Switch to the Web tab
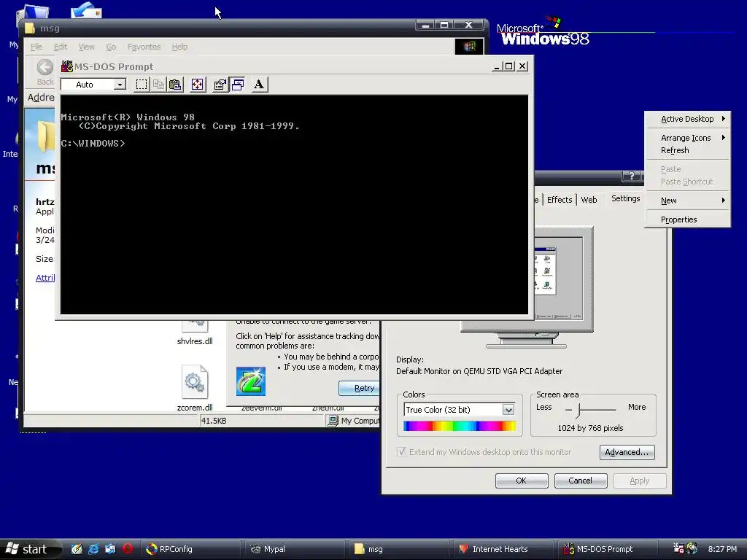Screen dimensions: 747x560 click(589, 200)
